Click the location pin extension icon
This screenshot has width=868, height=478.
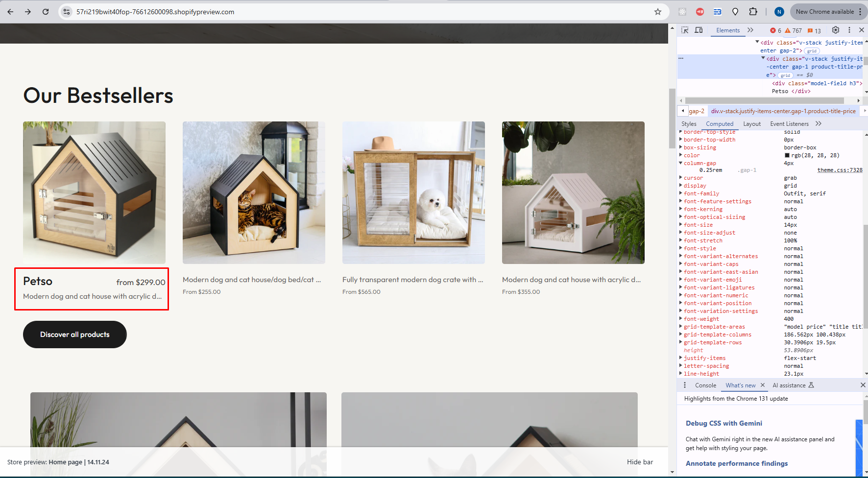pos(735,12)
